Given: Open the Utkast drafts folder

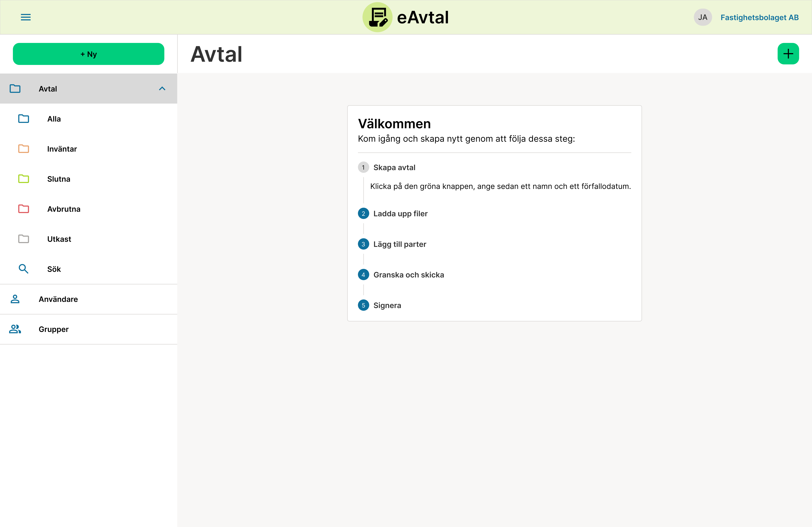Looking at the screenshot, I should (x=59, y=239).
